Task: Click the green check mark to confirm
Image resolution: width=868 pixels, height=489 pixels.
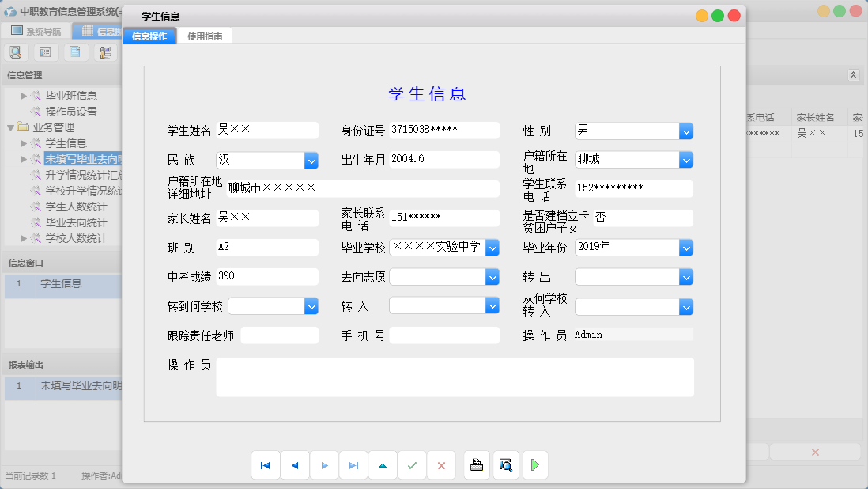Action: (x=412, y=465)
